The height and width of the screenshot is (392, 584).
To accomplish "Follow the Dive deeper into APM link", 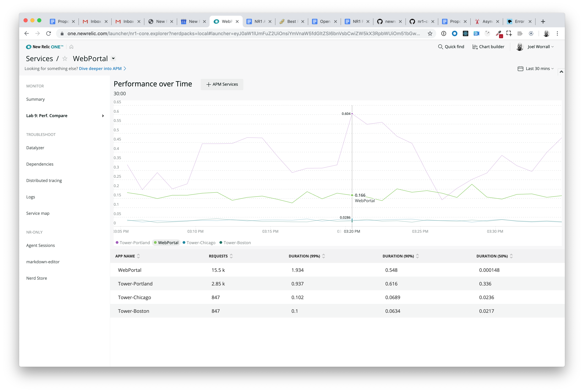I will 101,68.
